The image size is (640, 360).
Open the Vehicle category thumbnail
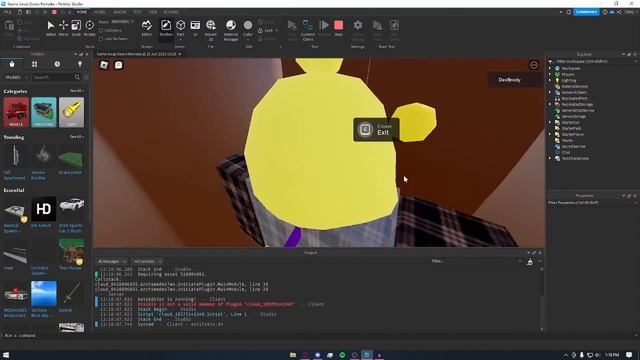[16, 112]
